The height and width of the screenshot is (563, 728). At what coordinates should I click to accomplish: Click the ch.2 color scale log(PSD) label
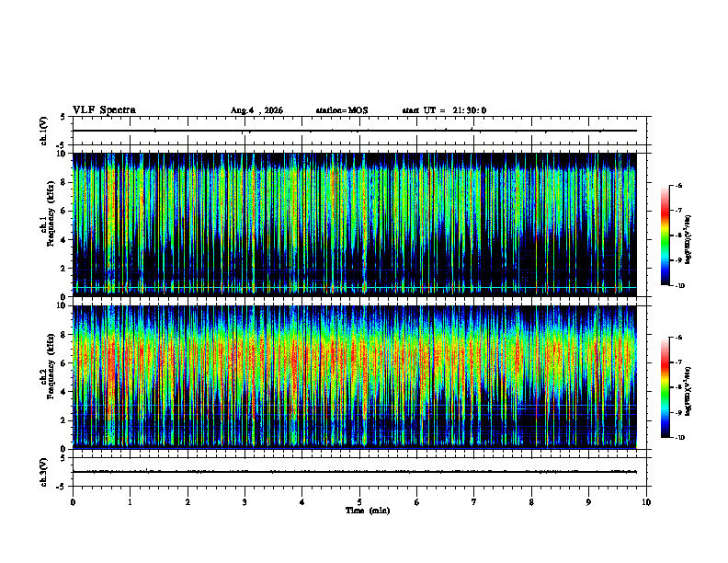point(688,392)
